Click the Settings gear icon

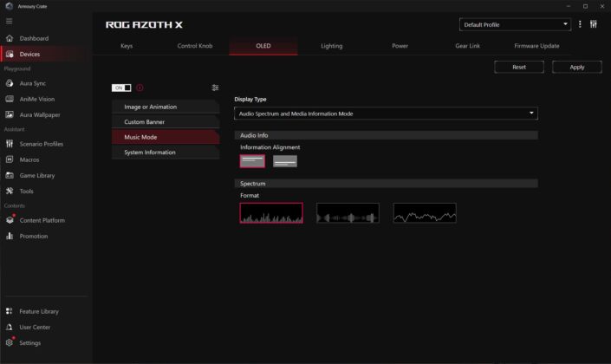tap(10, 342)
